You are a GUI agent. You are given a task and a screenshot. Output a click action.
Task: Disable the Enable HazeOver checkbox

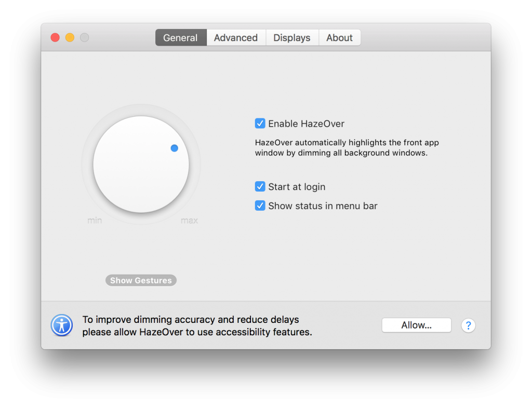click(x=260, y=124)
